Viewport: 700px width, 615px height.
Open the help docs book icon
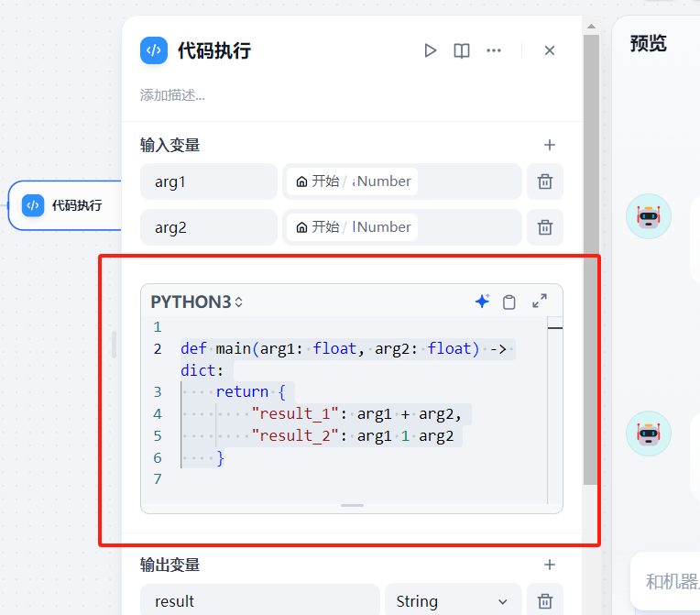point(462,50)
